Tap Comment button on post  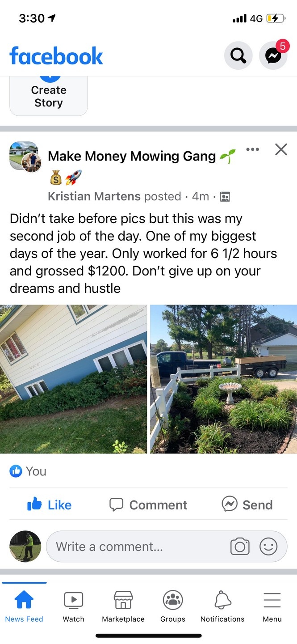point(148,504)
